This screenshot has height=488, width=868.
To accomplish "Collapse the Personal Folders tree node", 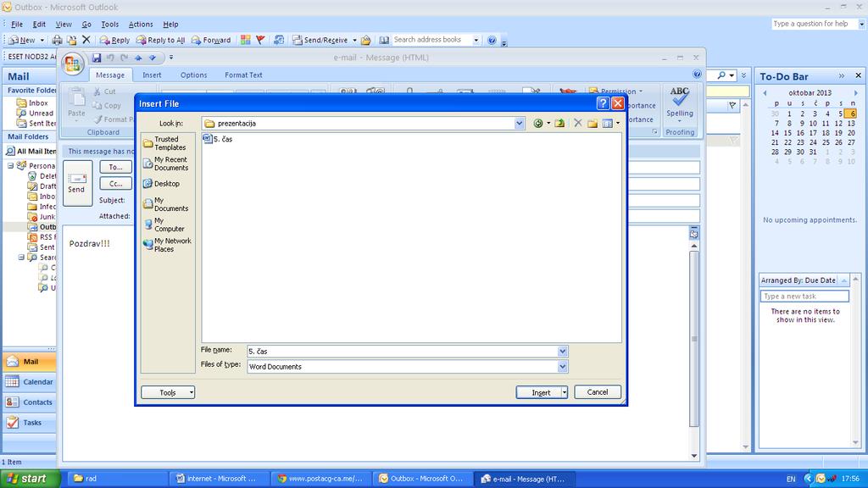I will tap(10, 165).
